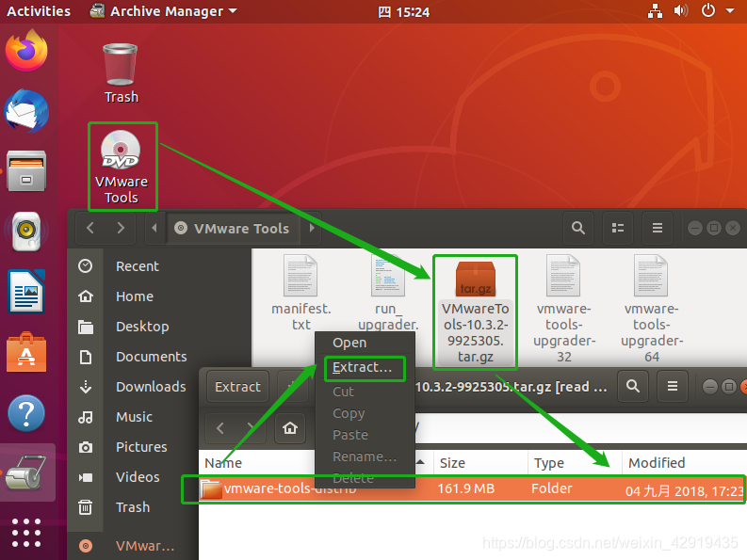747x560 pixels.
Task: Open the Files window hamburger menu
Action: pyautogui.click(x=658, y=228)
